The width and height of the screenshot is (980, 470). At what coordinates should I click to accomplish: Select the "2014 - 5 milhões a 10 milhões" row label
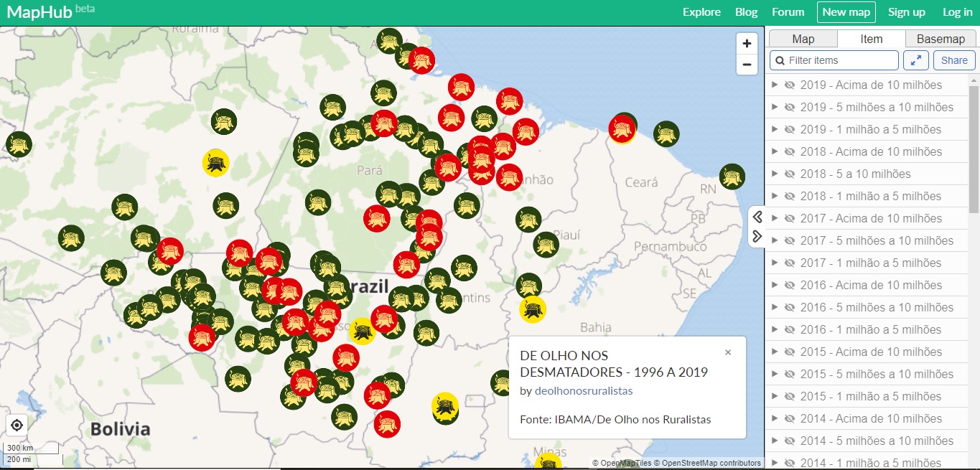coord(877,441)
